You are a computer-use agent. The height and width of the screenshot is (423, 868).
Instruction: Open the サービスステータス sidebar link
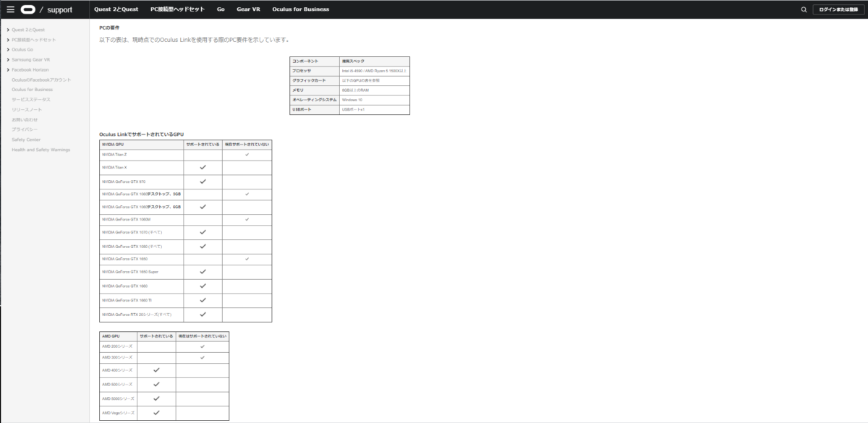click(31, 99)
